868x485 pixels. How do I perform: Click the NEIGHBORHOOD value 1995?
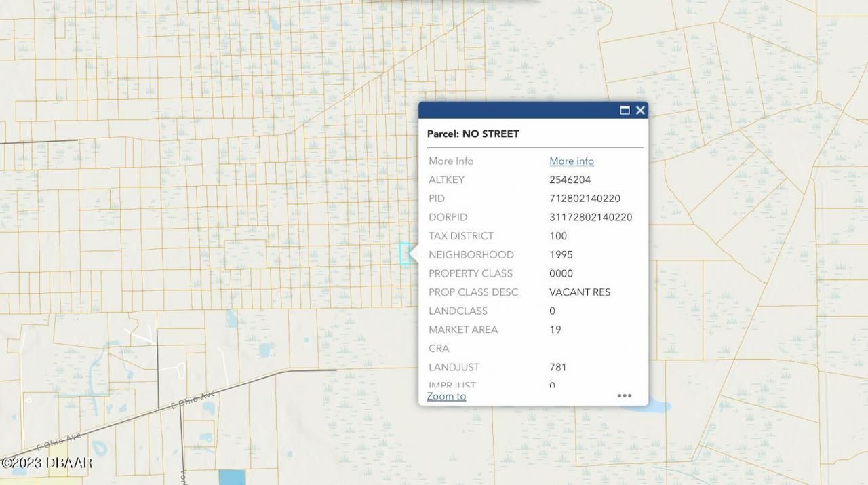point(561,255)
